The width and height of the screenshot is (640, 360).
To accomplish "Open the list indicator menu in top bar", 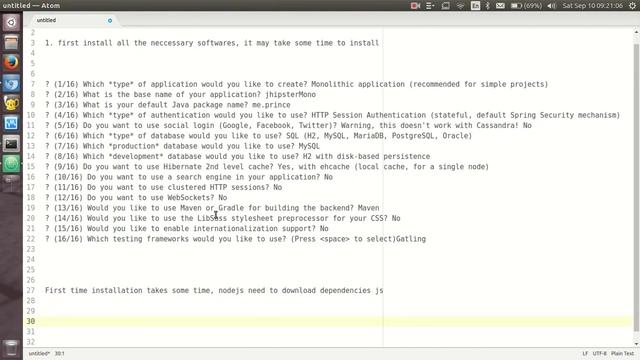I will click(430, 6).
